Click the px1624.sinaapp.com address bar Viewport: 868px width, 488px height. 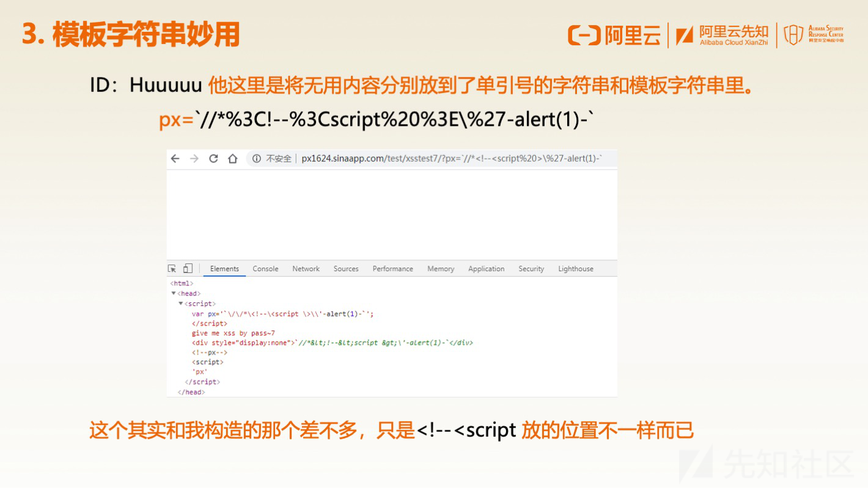[452, 159]
